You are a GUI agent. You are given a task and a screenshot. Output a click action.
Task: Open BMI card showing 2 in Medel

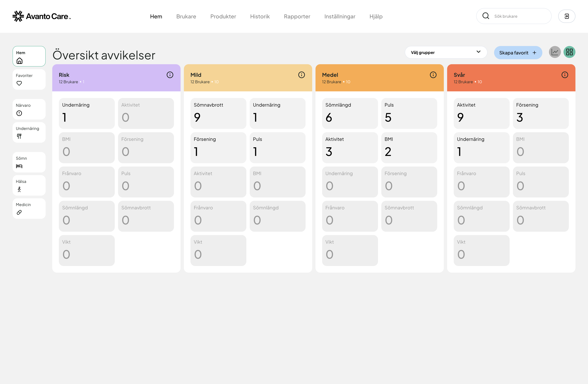pos(409,148)
